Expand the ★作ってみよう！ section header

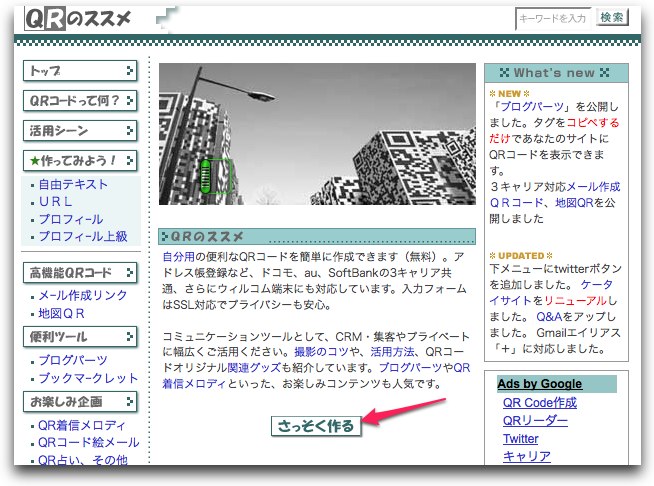pos(80,161)
